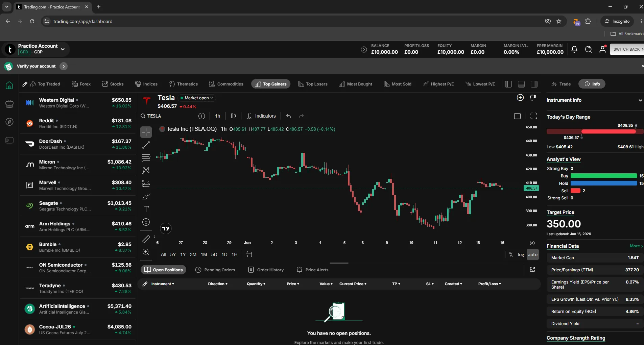This screenshot has width=644, height=345.
Task: Open the Commodities category tab
Action: [226, 84]
